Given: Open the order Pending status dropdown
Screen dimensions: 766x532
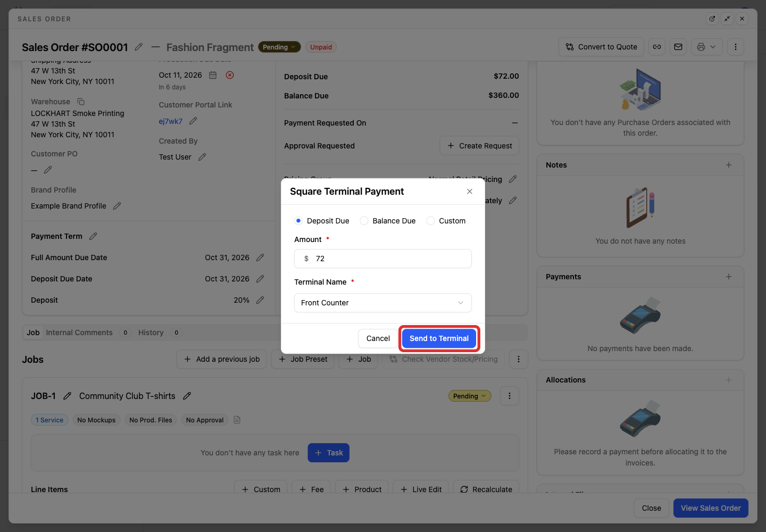Looking at the screenshot, I should [x=279, y=47].
